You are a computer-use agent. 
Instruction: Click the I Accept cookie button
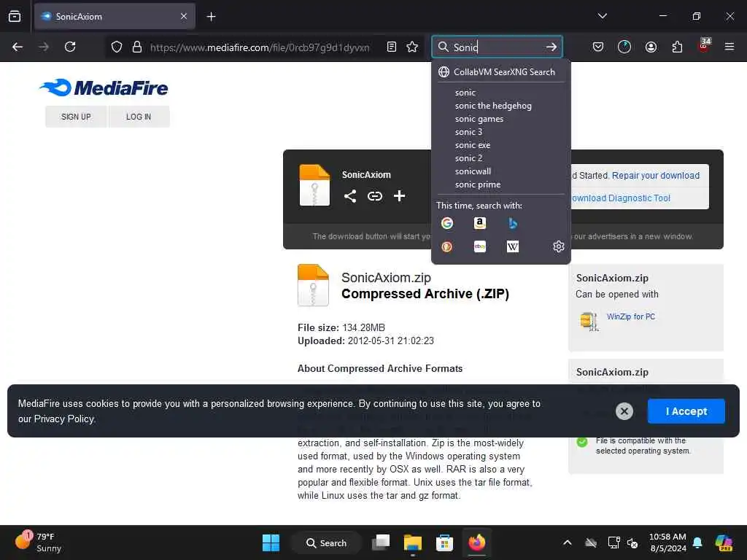click(686, 411)
